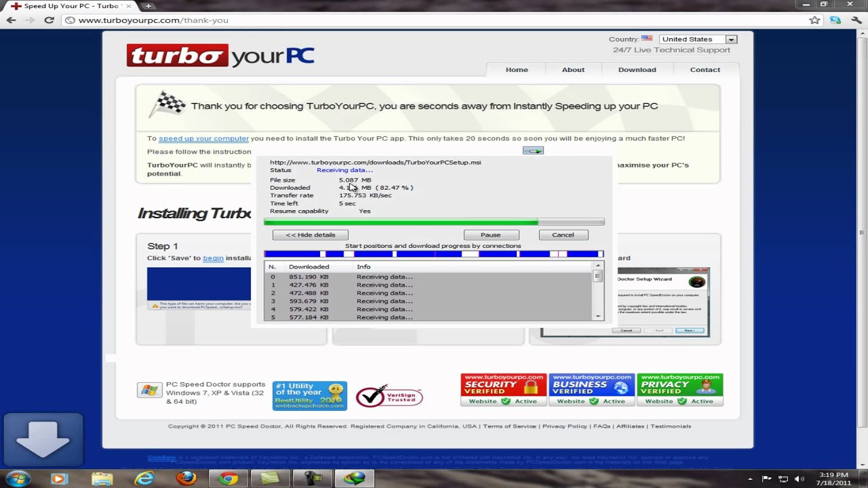Screen dimensions: 868x488
Task: Launch Firefox from taskbar
Action: [186, 479]
